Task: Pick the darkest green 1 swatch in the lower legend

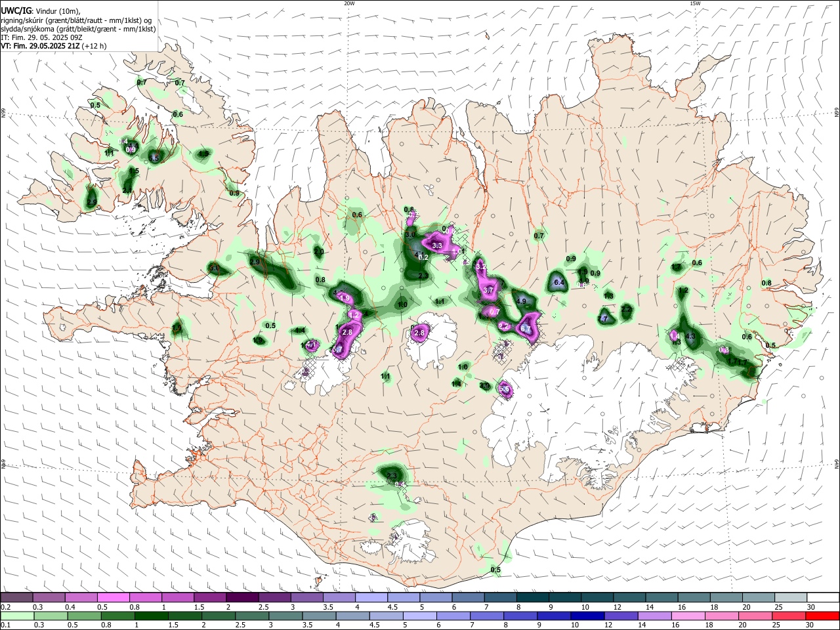Action: tap(152, 616)
